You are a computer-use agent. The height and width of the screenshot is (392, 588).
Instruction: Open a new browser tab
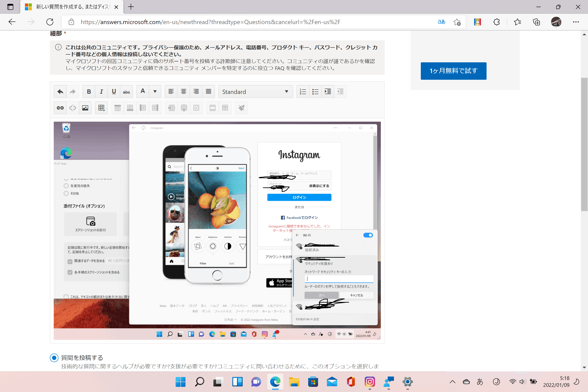coord(131,7)
